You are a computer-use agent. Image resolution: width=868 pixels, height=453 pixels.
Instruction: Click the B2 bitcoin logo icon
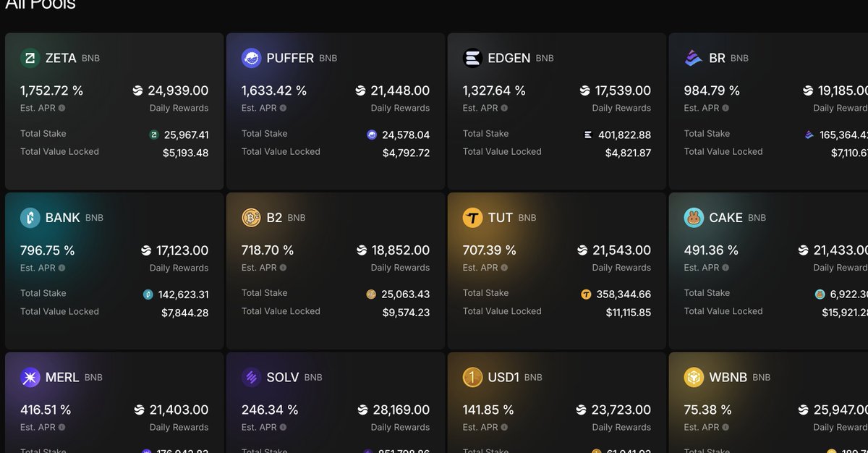251,218
